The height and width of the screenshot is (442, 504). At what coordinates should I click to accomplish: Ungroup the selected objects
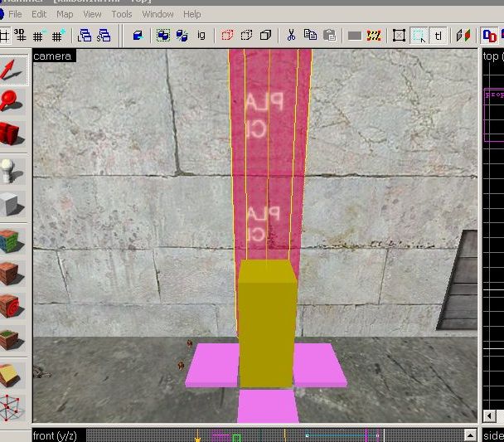[x=182, y=36]
